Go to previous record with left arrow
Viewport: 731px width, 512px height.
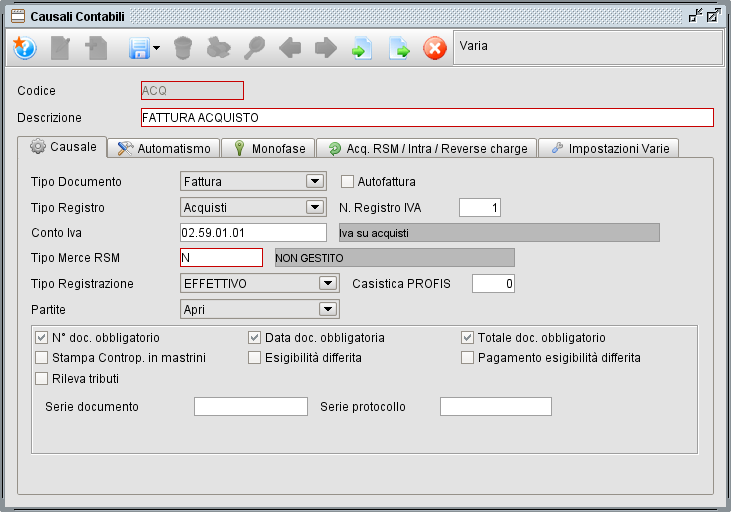290,48
